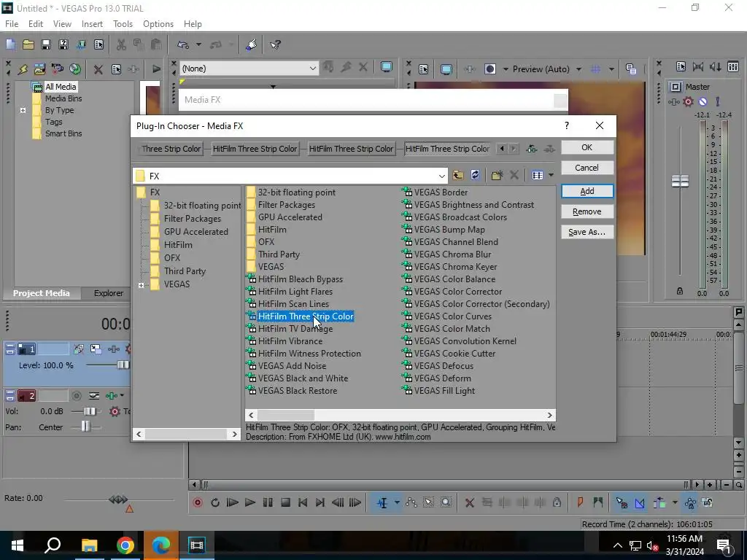Select VEGAS Chroma Keyer plug-in
The width and height of the screenshot is (747, 560).
(455, 267)
